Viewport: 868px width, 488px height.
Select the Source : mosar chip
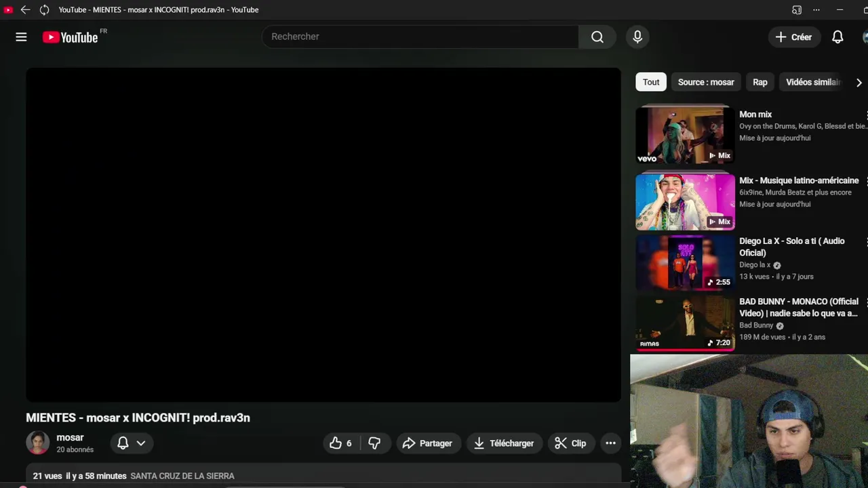pyautogui.click(x=706, y=82)
